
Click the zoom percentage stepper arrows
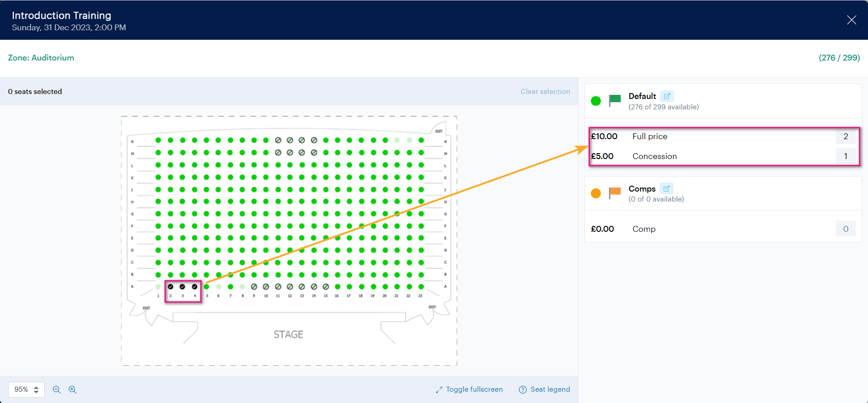pos(36,389)
